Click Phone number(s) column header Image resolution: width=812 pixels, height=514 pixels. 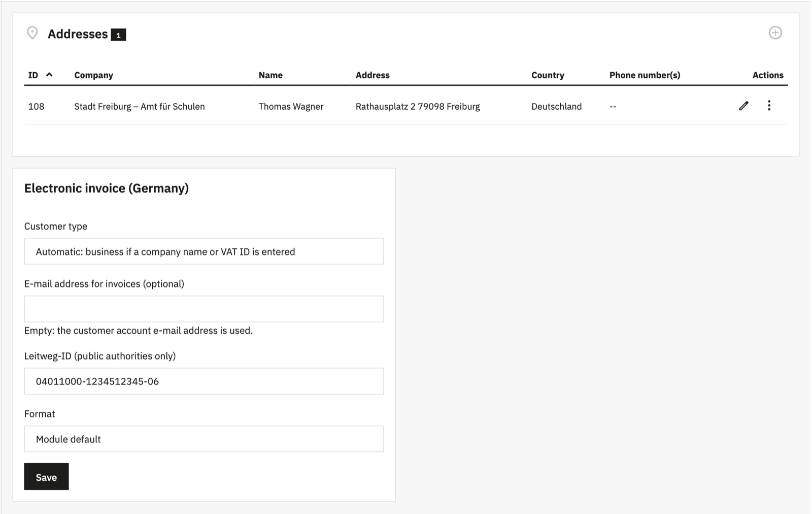pyautogui.click(x=645, y=75)
